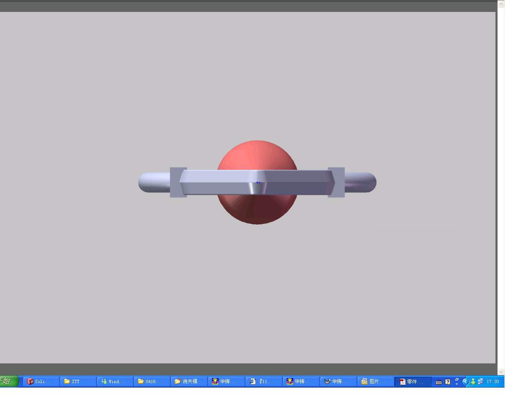This screenshot has width=525, height=420.
Task: Open the ITT folder taskbar button
Action: 78,381
